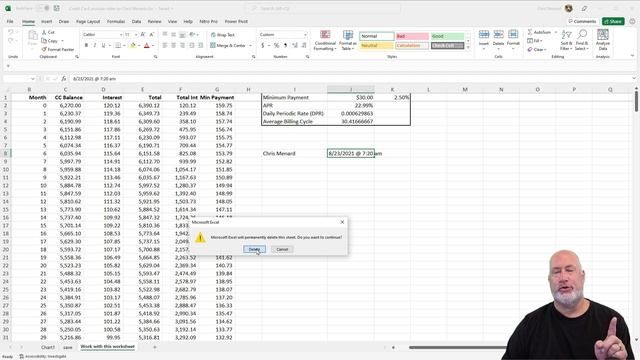This screenshot has width=640, height=360.
Task: Apply the Check Cell style
Action: [447, 45]
